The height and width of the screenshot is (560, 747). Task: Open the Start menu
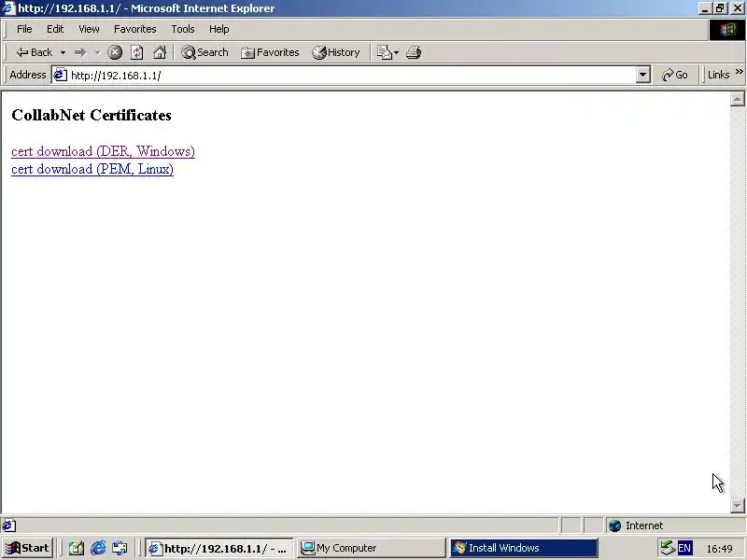(28, 548)
